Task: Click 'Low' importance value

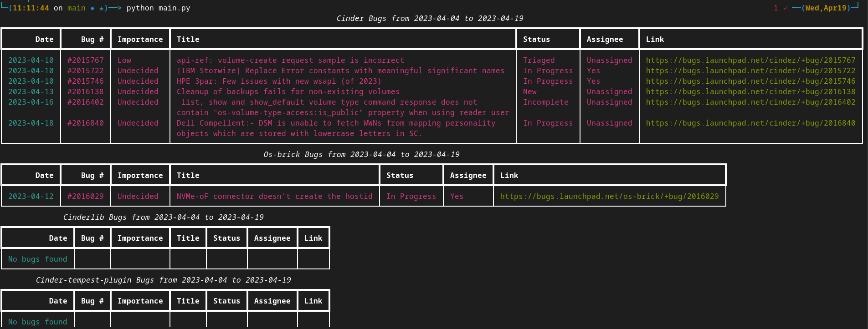Action: [x=124, y=60]
